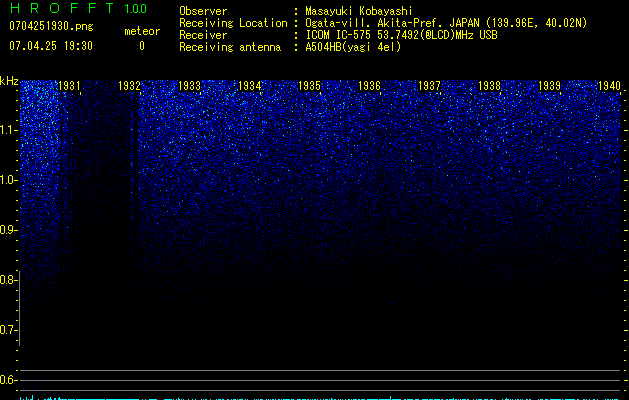Click the HROFFT 1.0.0 title text
The width and height of the screenshot is (629, 400).
(78, 8)
